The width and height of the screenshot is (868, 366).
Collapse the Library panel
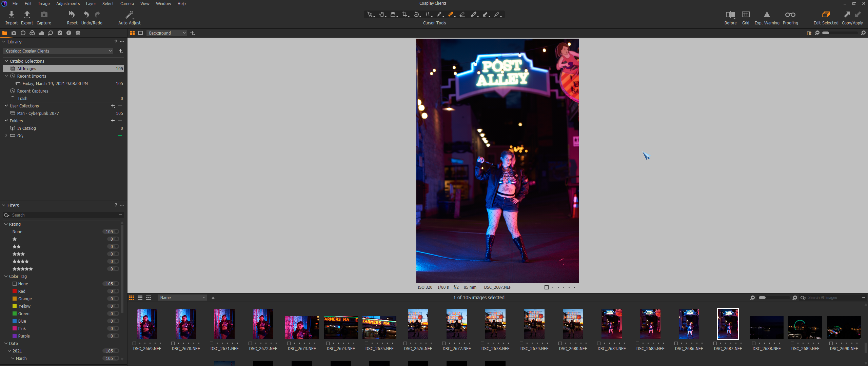click(x=4, y=42)
